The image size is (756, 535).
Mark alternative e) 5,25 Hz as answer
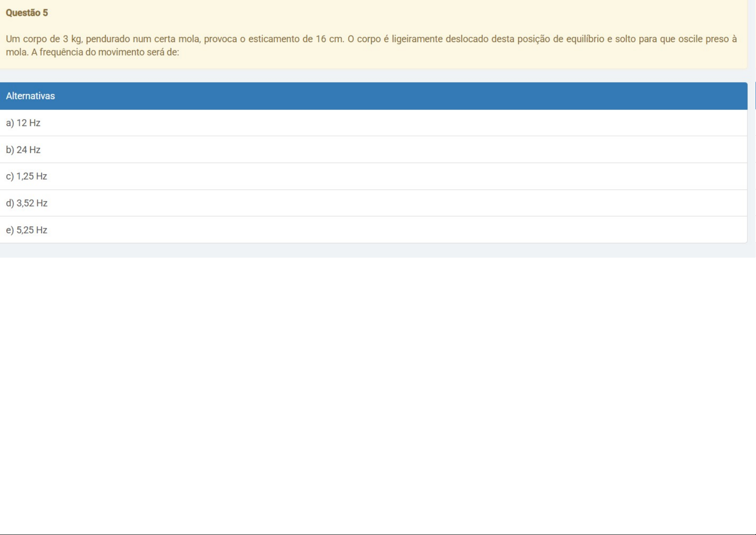[26, 230]
